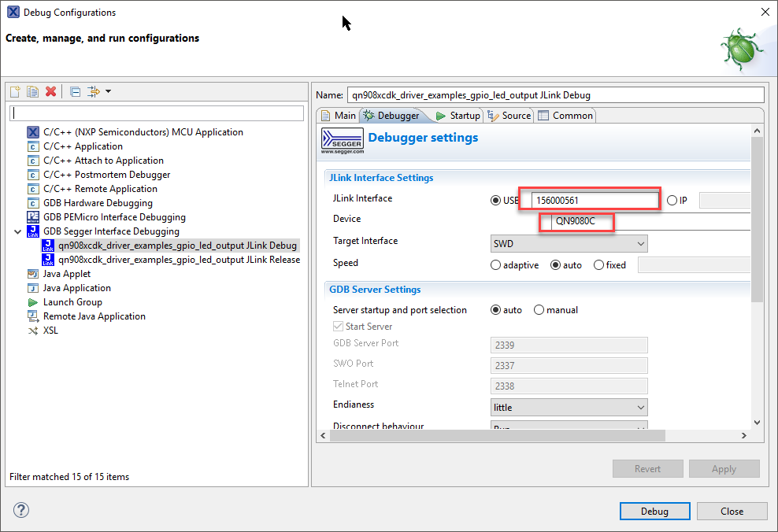This screenshot has height=532, width=778.
Task: Click the New launch configuration icon
Action: tap(15, 91)
